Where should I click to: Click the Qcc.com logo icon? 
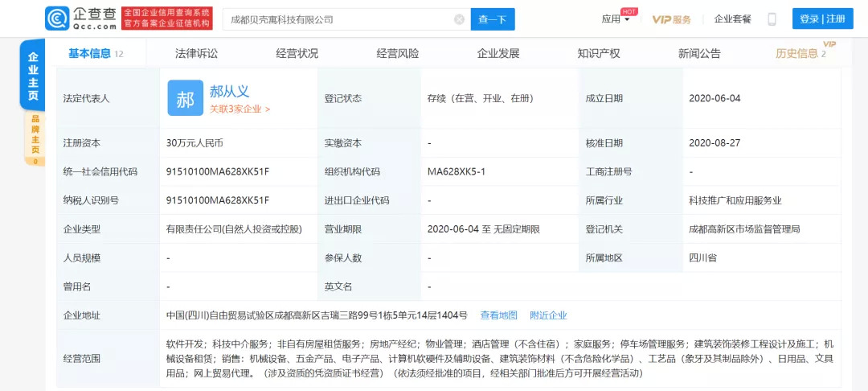tap(58, 19)
